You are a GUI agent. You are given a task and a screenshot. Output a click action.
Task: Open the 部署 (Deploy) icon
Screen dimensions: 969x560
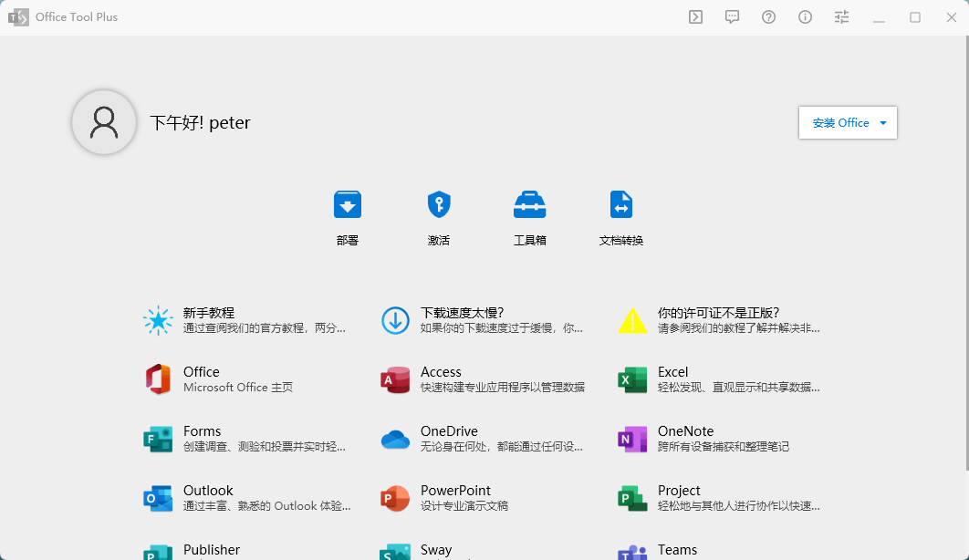[x=348, y=205]
